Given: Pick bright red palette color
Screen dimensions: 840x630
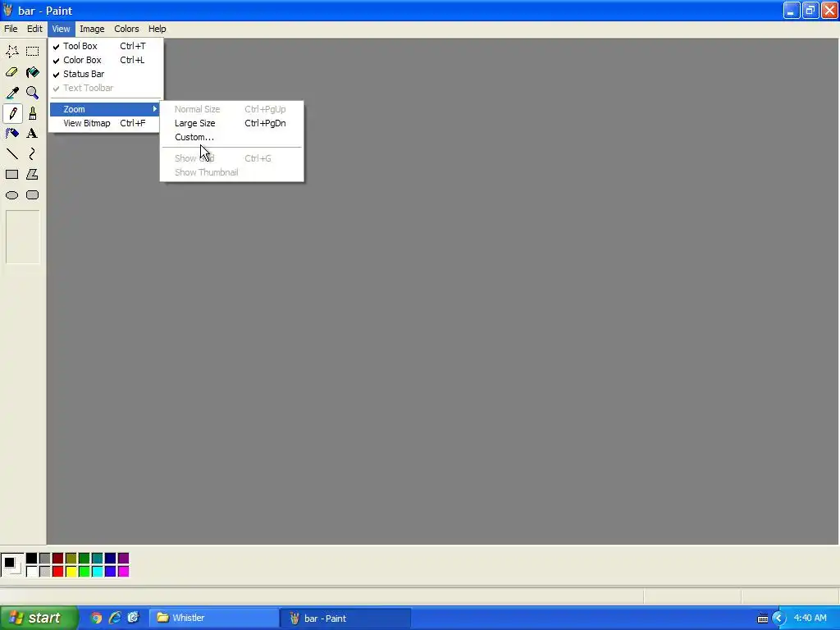Looking at the screenshot, I should tap(58, 572).
